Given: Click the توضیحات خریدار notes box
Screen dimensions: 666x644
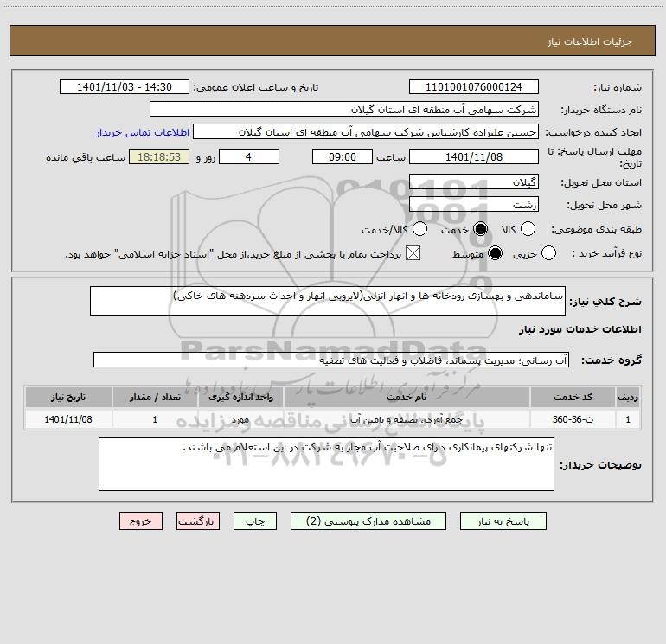Looking at the screenshot, I should (x=326, y=464).
